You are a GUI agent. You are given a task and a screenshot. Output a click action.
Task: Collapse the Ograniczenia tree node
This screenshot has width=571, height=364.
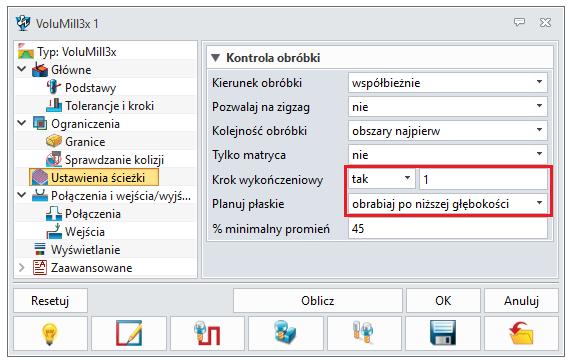click(22, 123)
